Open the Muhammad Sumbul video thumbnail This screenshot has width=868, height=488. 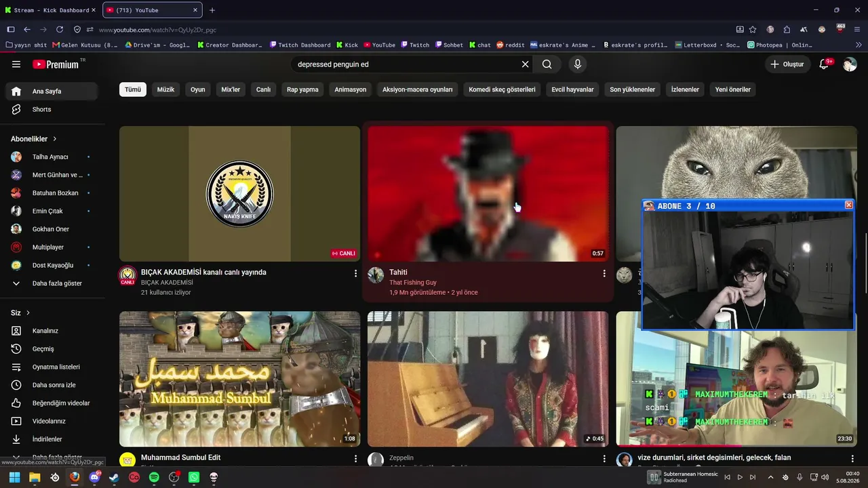(239, 379)
